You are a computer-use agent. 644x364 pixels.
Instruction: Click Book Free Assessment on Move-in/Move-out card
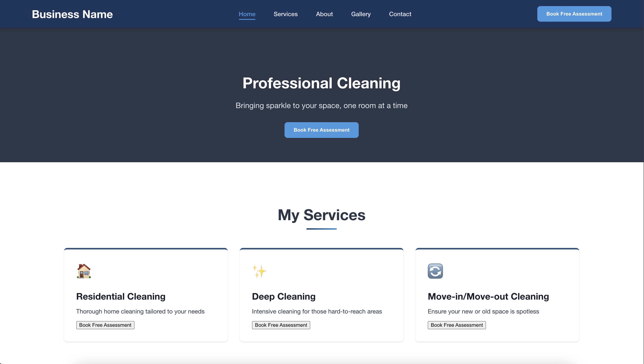(x=456, y=325)
